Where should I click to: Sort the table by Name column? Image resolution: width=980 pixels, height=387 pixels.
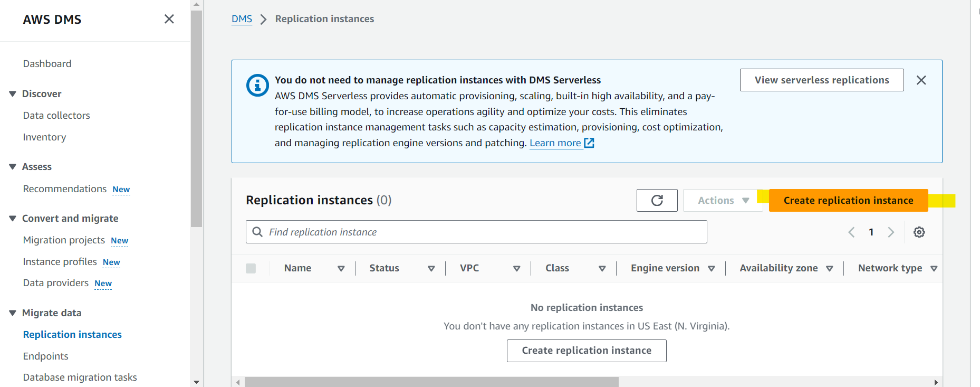[341, 268]
